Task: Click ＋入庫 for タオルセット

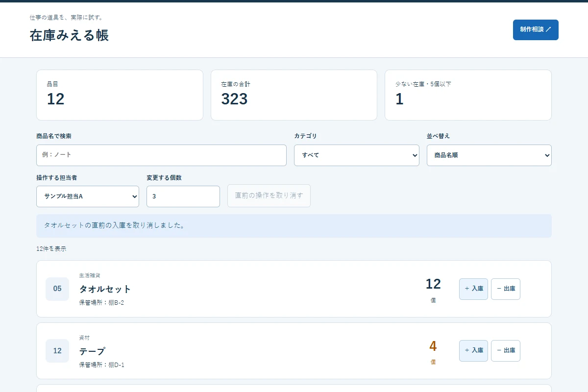Action: pos(473,289)
